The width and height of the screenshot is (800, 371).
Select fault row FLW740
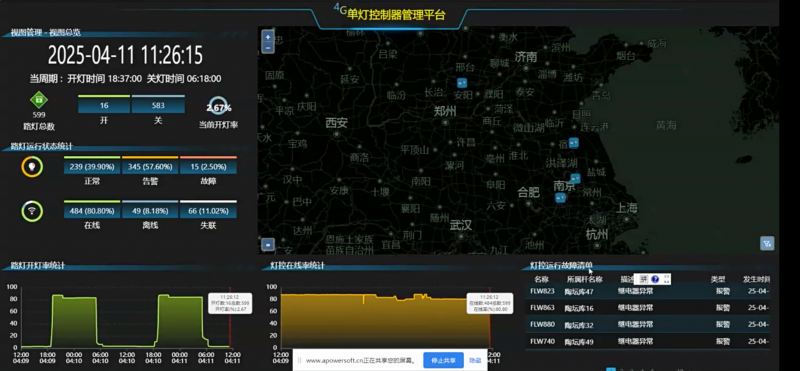pyautogui.click(x=647, y=341)
